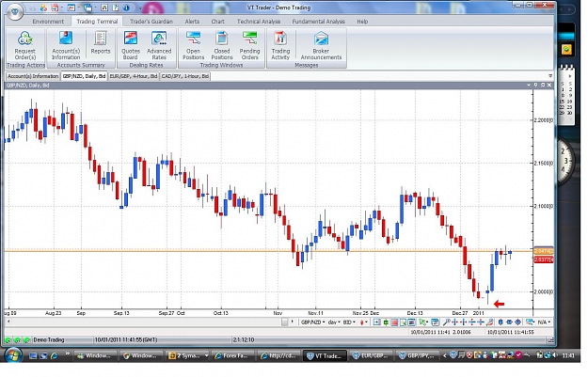View Pending Orders

249,46
